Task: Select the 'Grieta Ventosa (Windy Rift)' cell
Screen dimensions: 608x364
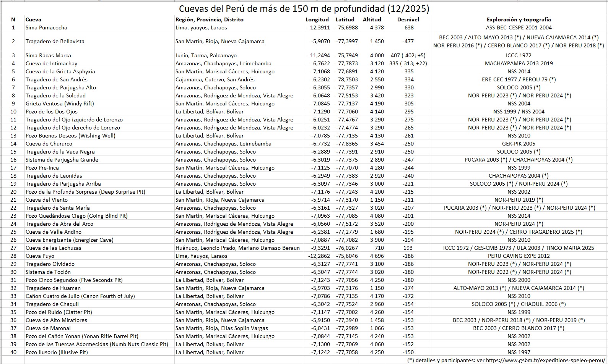Action: (60, 104)
